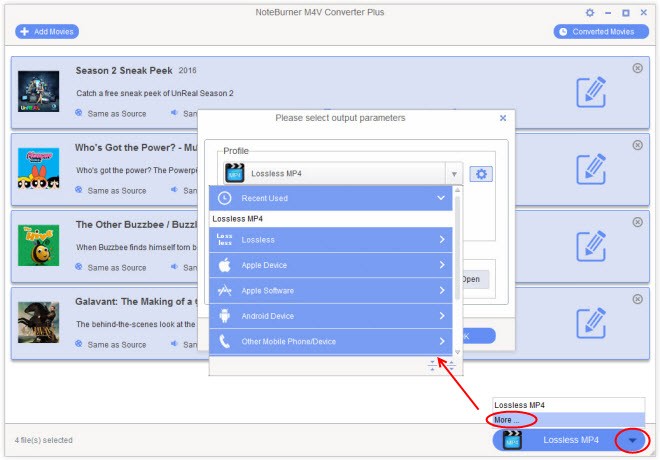The height and width of the screenshot is (460, 660).
Task: Select Lossless MP4 in bottom popup
Action: 569,405
